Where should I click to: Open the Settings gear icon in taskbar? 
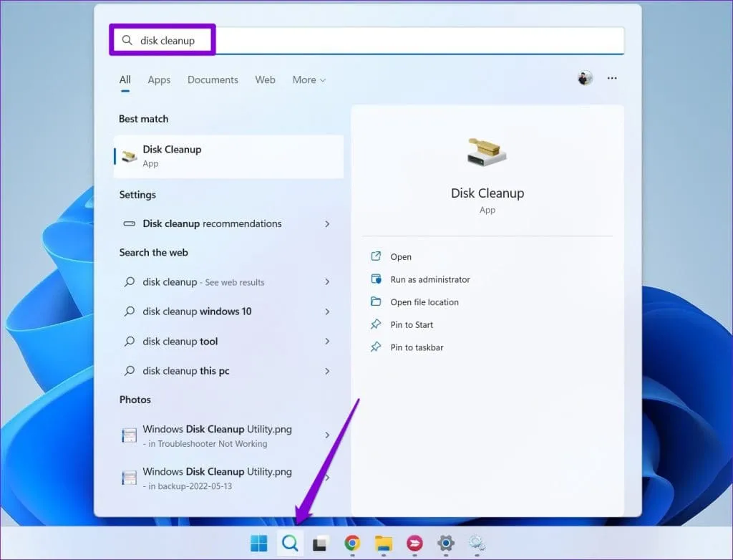(x=445, y=544)
